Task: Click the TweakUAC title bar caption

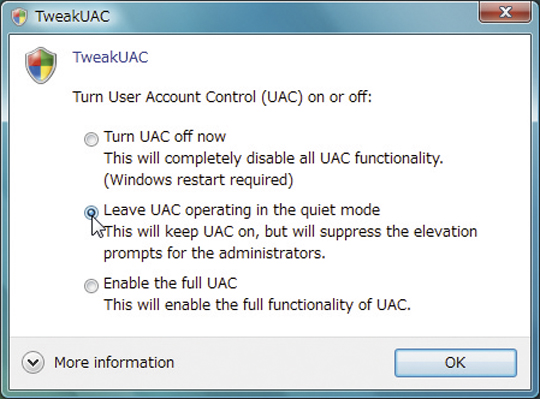Action: pyautogui.click(x=72, y=17)
